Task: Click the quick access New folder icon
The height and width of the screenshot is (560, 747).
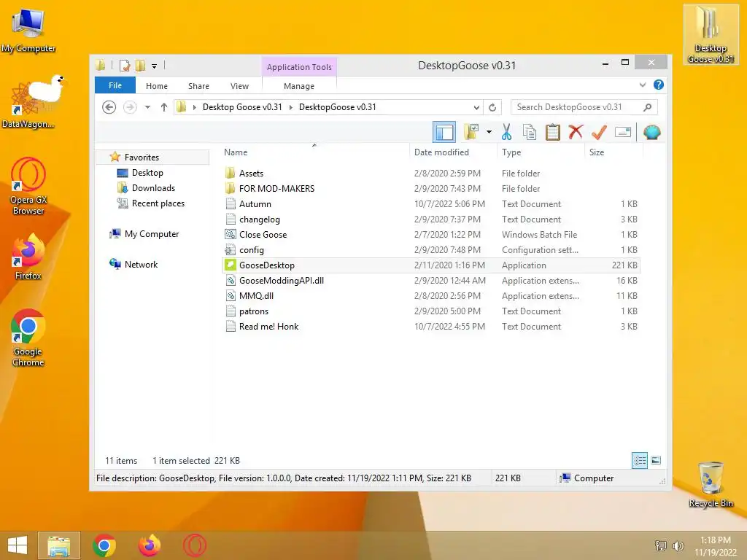Action: click(141, 65)
